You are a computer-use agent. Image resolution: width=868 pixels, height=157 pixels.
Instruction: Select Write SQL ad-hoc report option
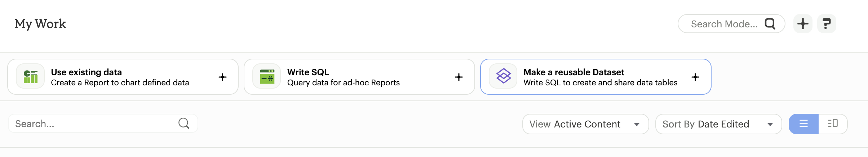coord(343,77)
